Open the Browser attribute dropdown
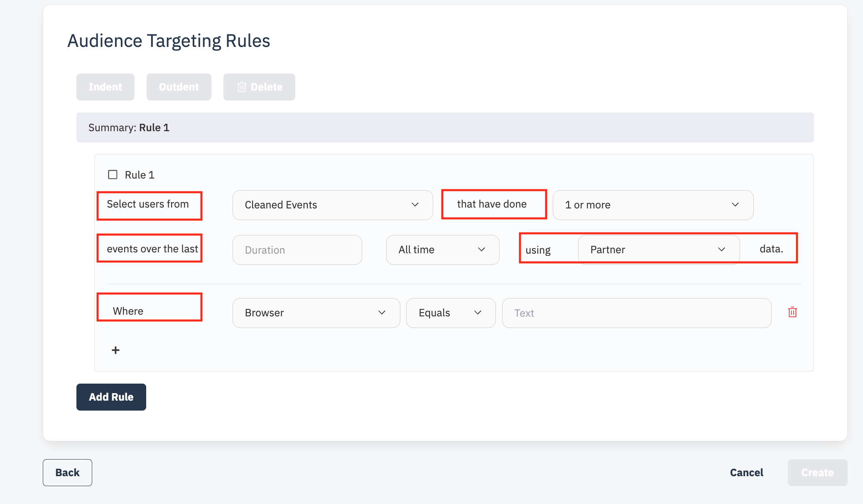 316,313
